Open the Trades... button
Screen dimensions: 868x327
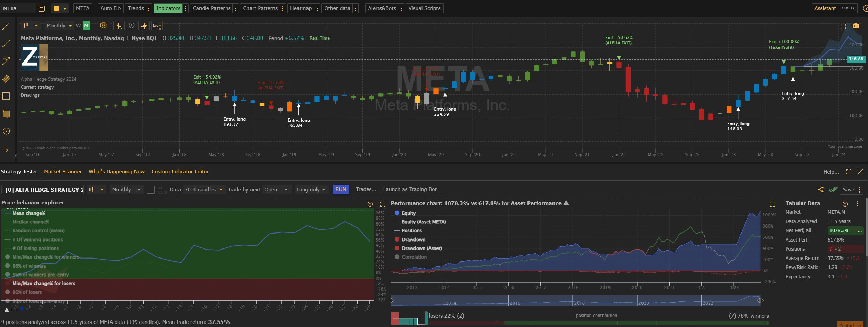coord(366,189)
